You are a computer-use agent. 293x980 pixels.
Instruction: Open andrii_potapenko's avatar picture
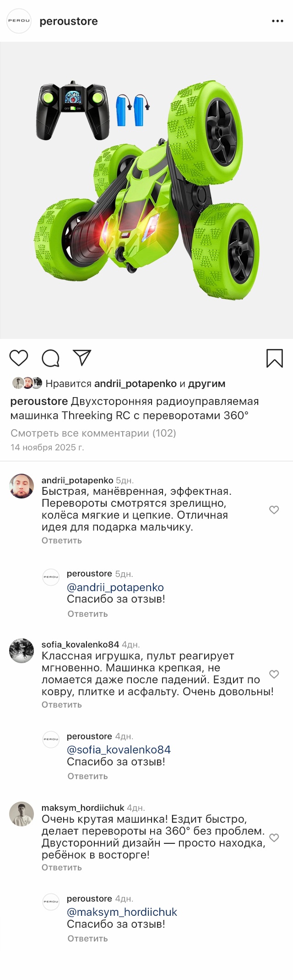pos(22,486)
